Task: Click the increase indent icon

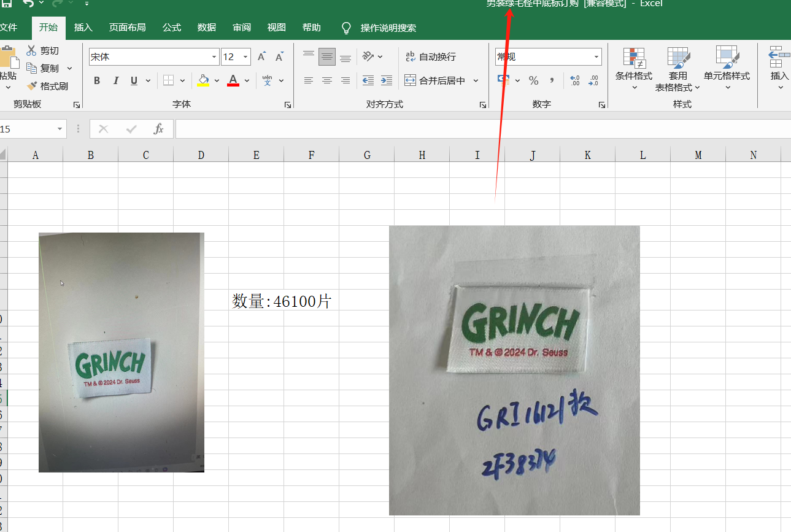Action: pyautogui.click(x=387, y=80)
